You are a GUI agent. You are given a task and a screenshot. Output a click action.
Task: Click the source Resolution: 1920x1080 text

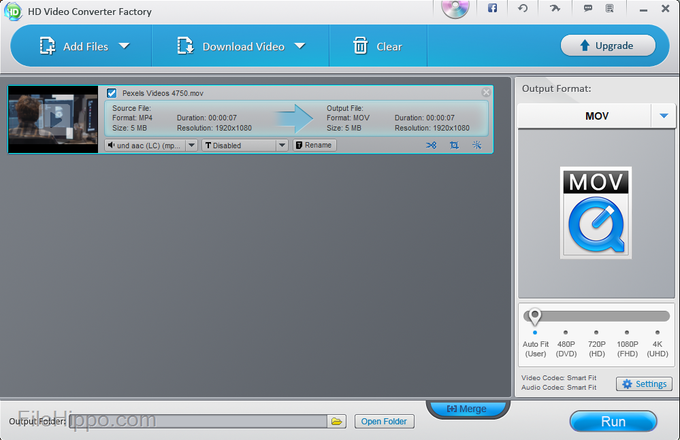[214, 128]
